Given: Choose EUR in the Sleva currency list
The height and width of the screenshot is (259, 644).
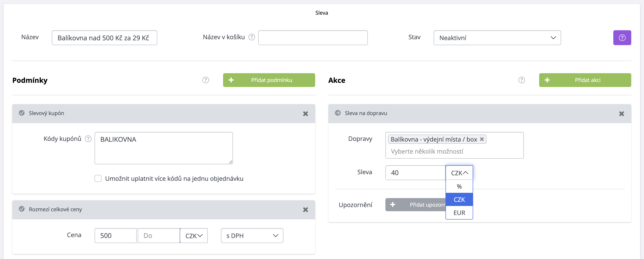Looking at the screenshot, I should (459, 213).
